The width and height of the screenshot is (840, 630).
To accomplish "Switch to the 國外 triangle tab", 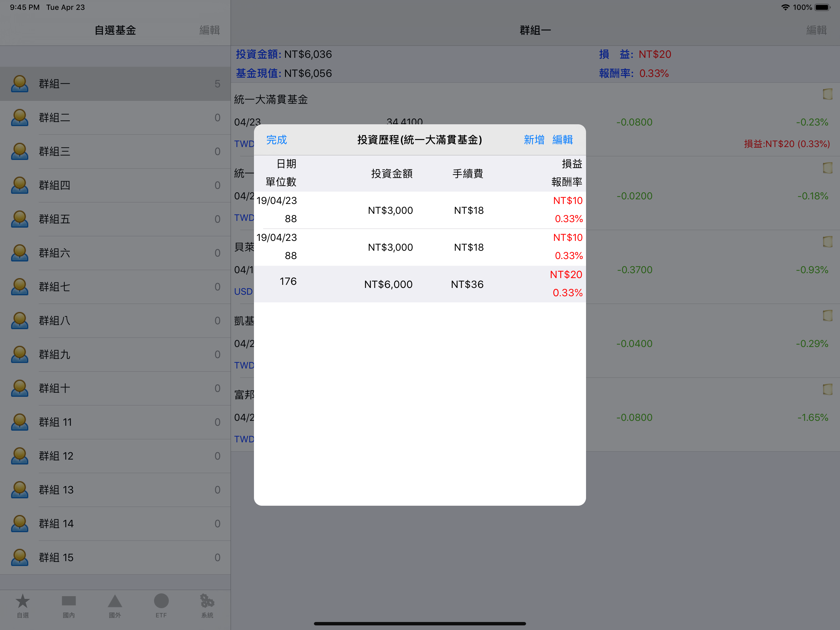I will coord(115,606).
